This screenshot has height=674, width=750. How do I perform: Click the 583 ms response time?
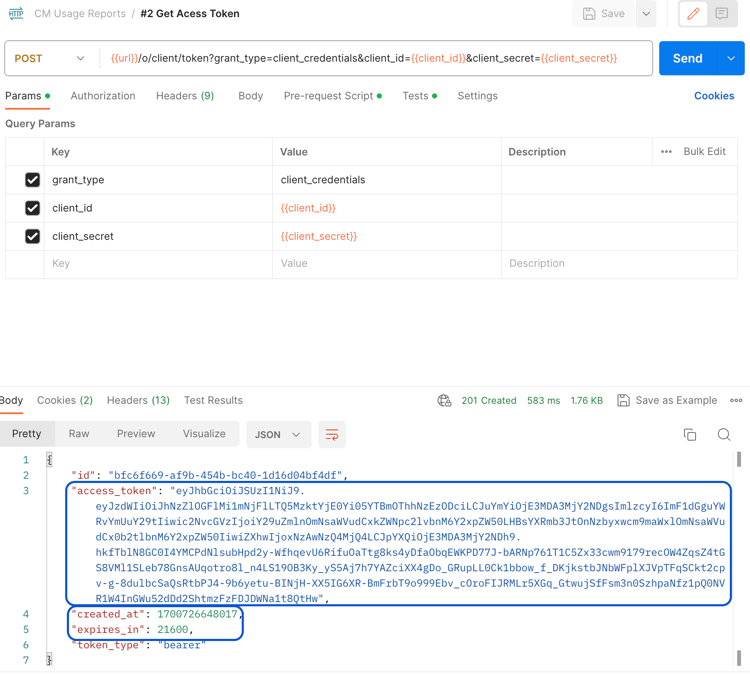[543, 400]
